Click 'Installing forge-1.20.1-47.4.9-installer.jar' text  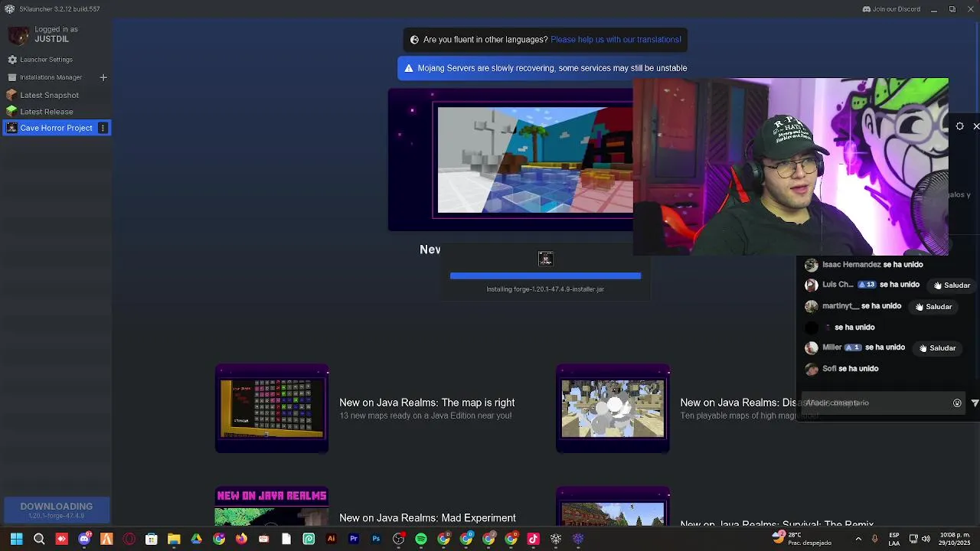coord(545,289)
